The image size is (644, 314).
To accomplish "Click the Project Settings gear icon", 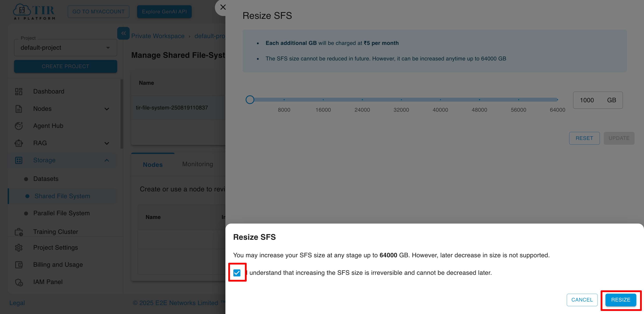I will 18,247.
